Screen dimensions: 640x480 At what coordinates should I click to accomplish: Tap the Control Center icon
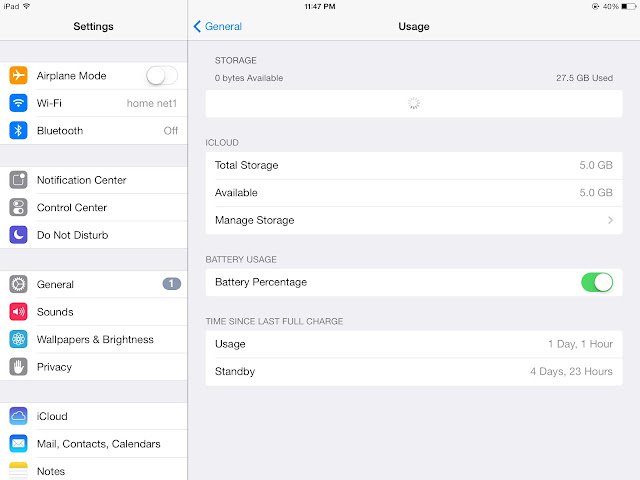click(18, 207)
